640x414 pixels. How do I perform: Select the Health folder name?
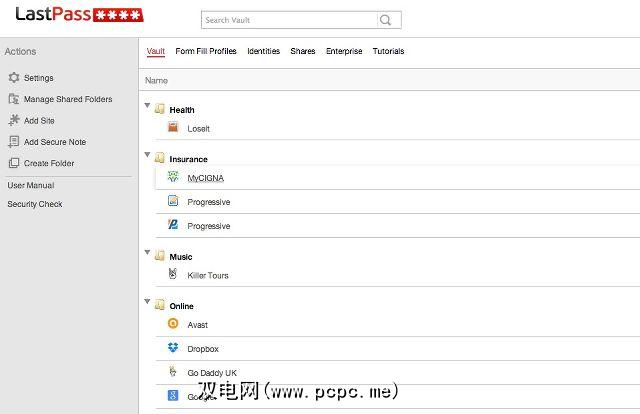[x=182, y=110]
